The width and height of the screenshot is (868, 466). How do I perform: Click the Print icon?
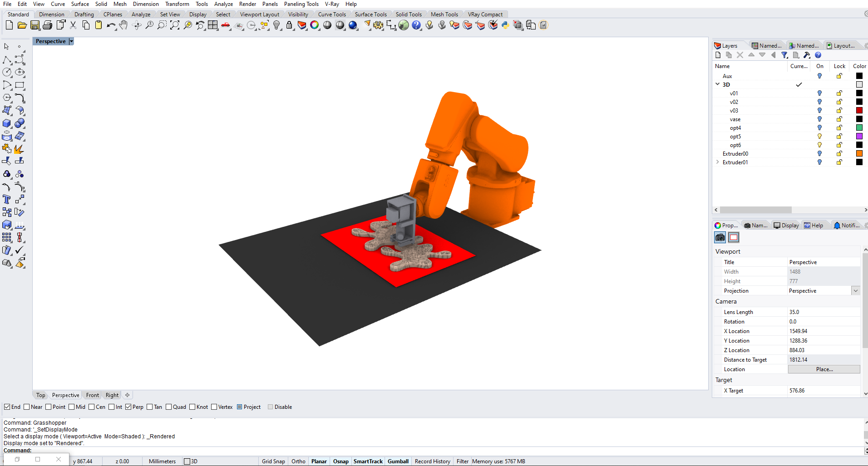pos(47,25)
